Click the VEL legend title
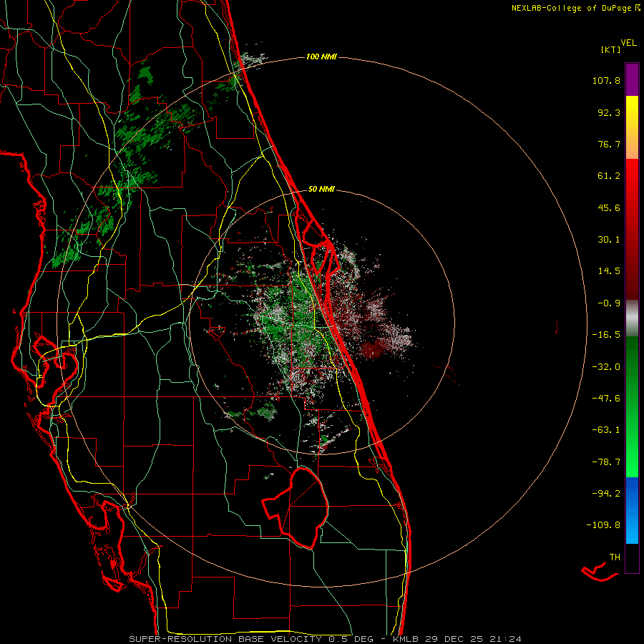 click(628, 43)
